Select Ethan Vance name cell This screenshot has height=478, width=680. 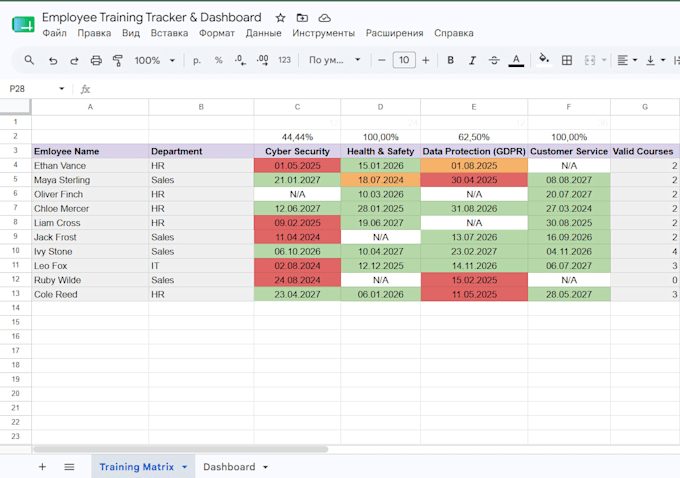pos(90,166)
